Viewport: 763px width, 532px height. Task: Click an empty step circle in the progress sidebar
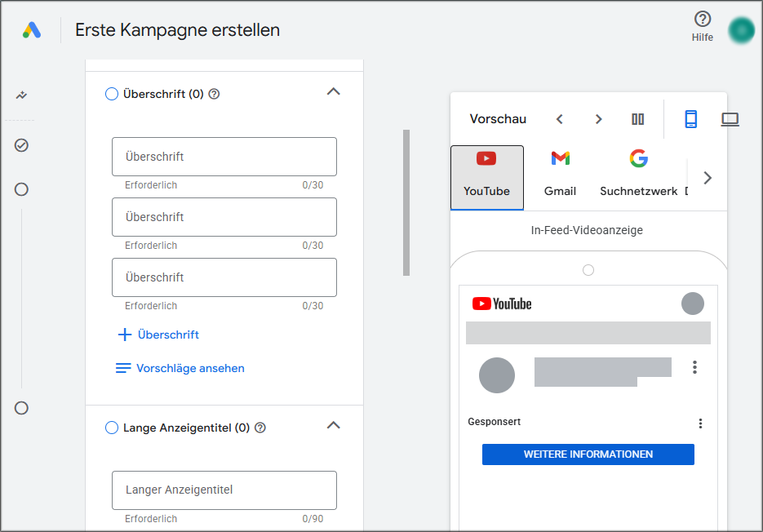21,188
